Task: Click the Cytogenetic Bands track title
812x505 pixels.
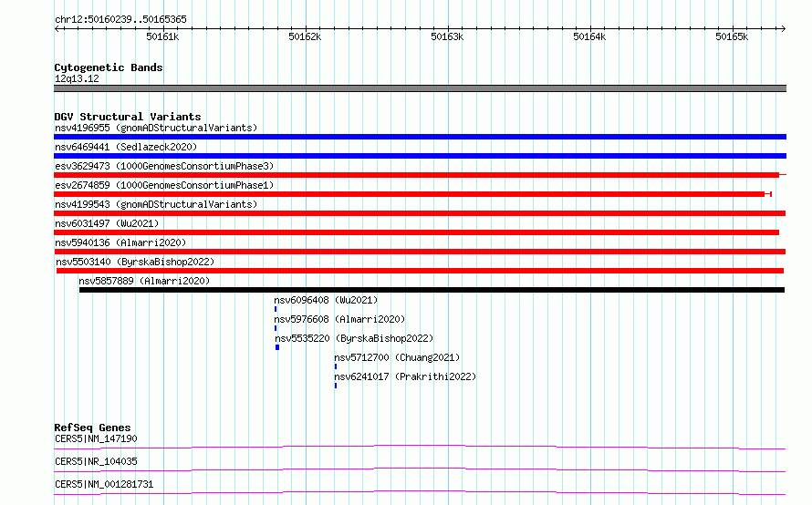Action: click(109, 67)
